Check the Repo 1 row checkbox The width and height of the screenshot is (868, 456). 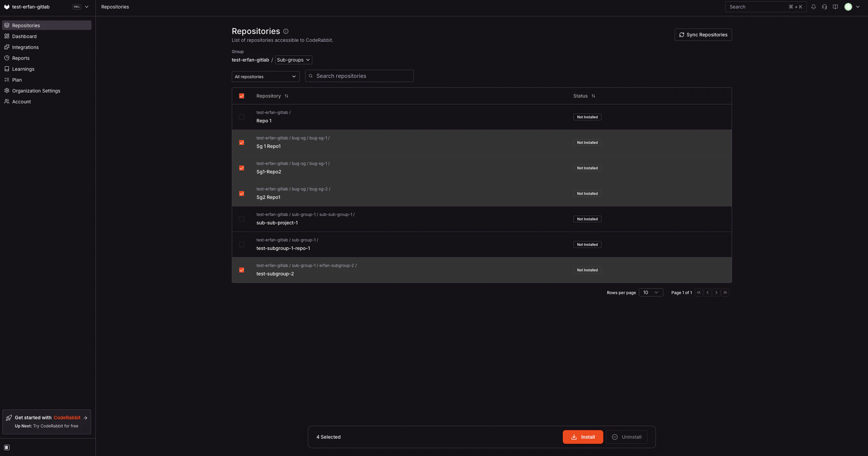[242, 117]
